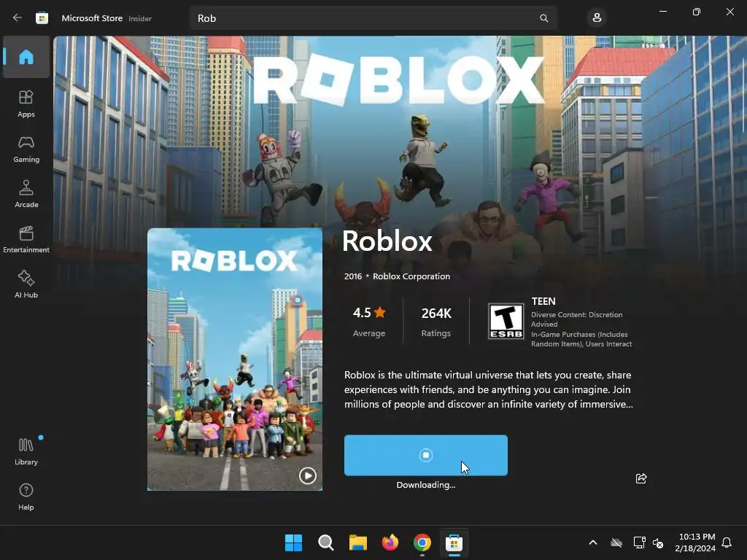
Task: Share the Roblox app page
Action: tap(641, 478)
